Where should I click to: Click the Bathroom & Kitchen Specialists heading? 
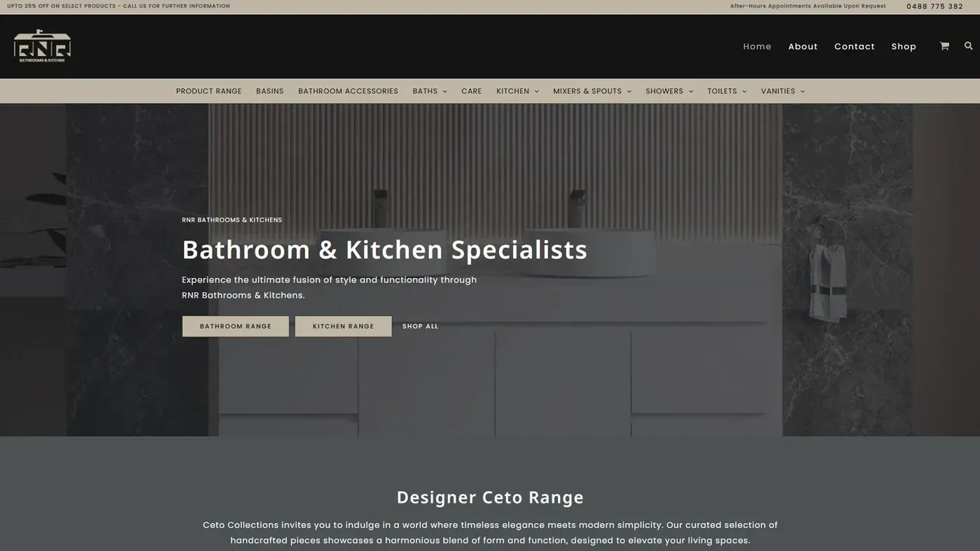click(384, 250)
